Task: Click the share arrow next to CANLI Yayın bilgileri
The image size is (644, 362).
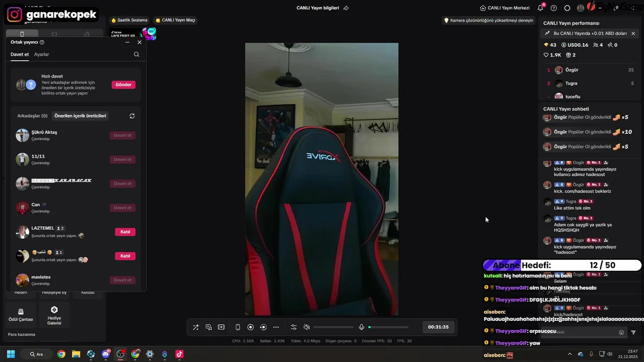Action: [x=346, y=8]
